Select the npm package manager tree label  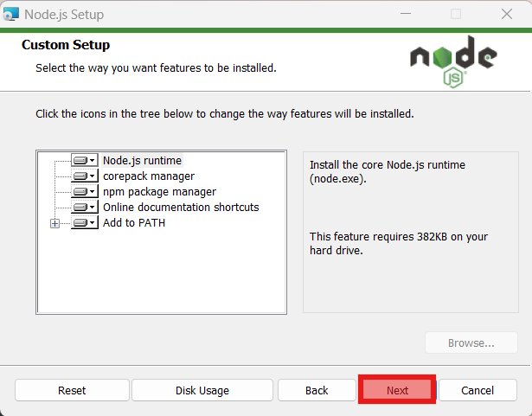[159, 191]
